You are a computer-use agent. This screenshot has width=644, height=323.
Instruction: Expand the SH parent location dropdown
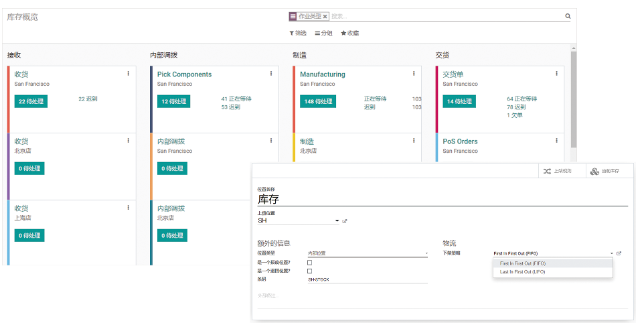click(337, 220)
